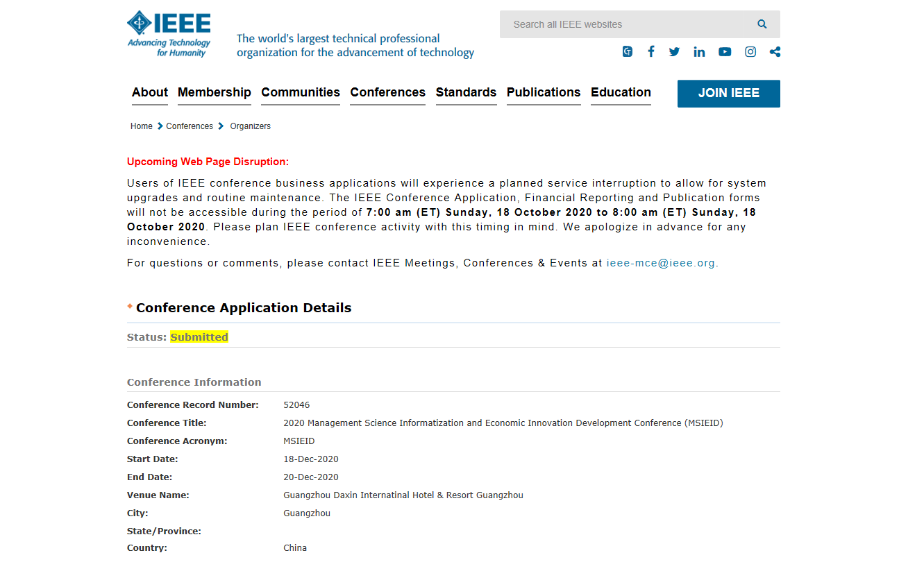Open the Communities menu
The image size is (924, 562).
coord(301,92)
